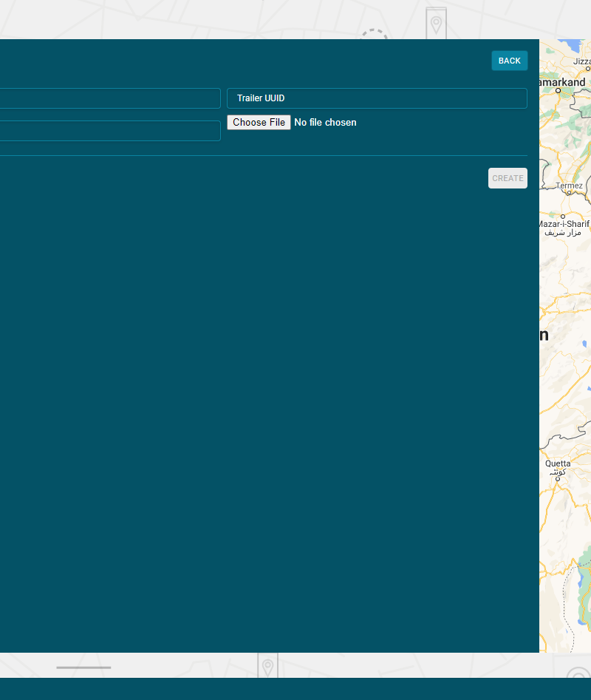
Task: Click the BACK button
Action: [510, 61]
